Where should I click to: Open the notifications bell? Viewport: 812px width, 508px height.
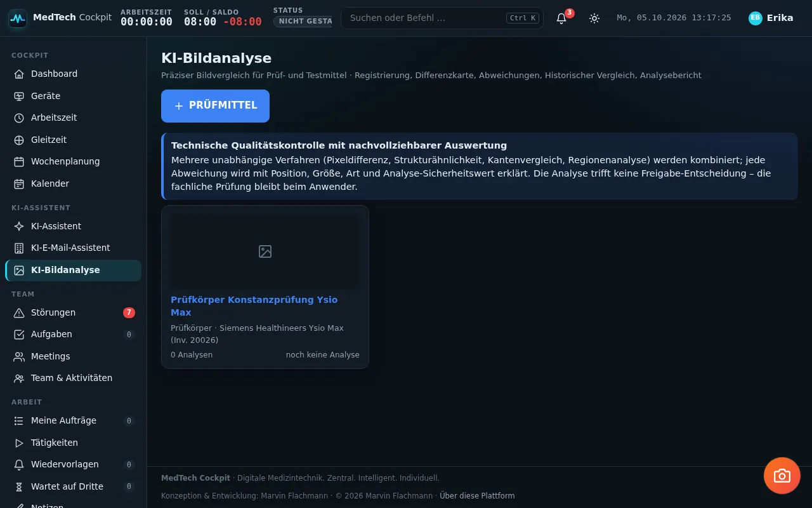561,18
